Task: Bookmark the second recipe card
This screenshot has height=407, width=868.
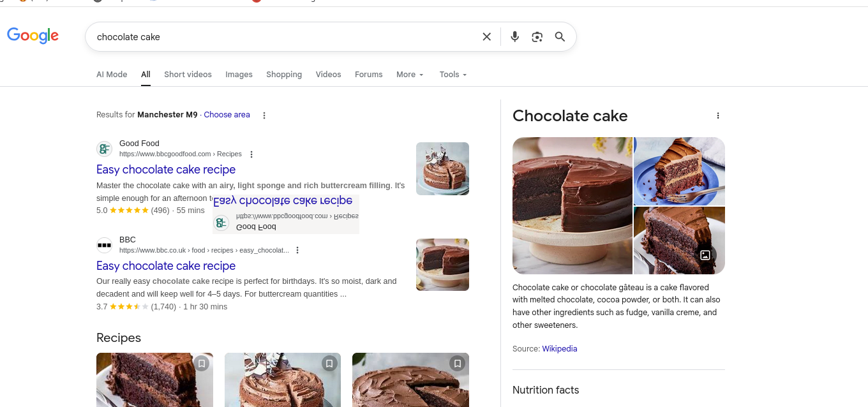Action: click(329, 364)
